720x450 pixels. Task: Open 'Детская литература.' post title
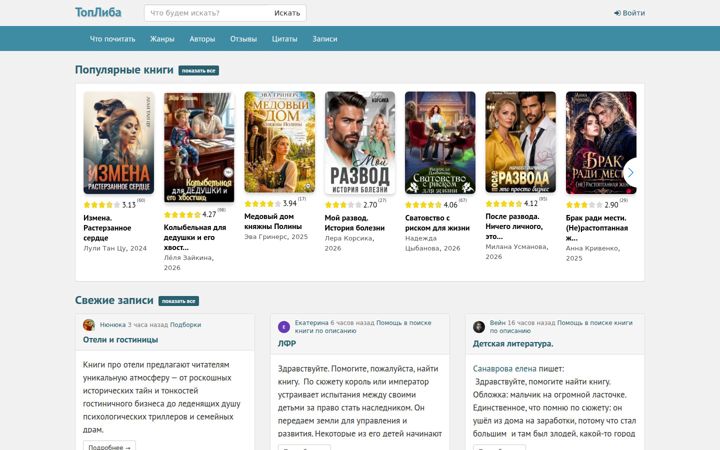point(513,343)
